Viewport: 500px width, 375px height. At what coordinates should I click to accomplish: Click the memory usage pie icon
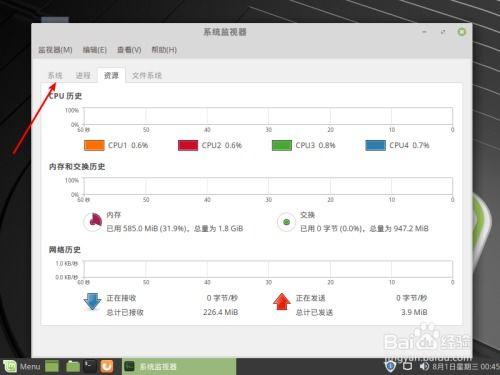pos(93,222)
